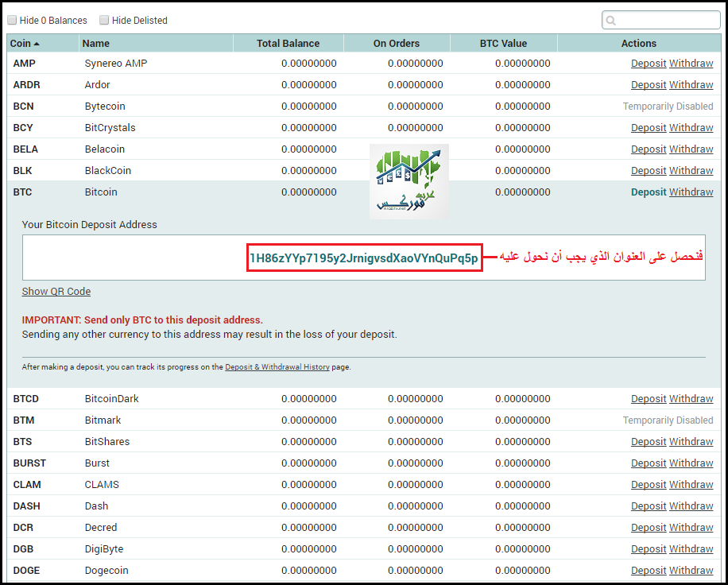This screenshot has height=585, width=728.
Task: Sort by Total Balance column
Action: point(288,43)
